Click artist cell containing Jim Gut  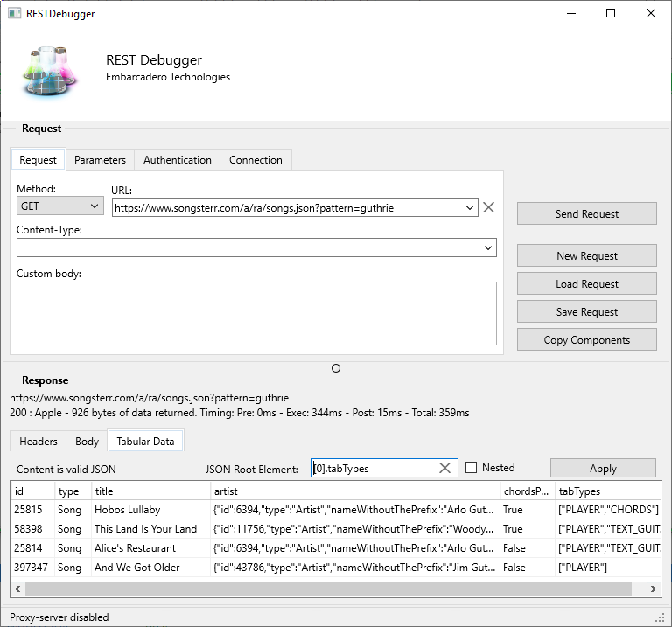(x=355, y=568)
